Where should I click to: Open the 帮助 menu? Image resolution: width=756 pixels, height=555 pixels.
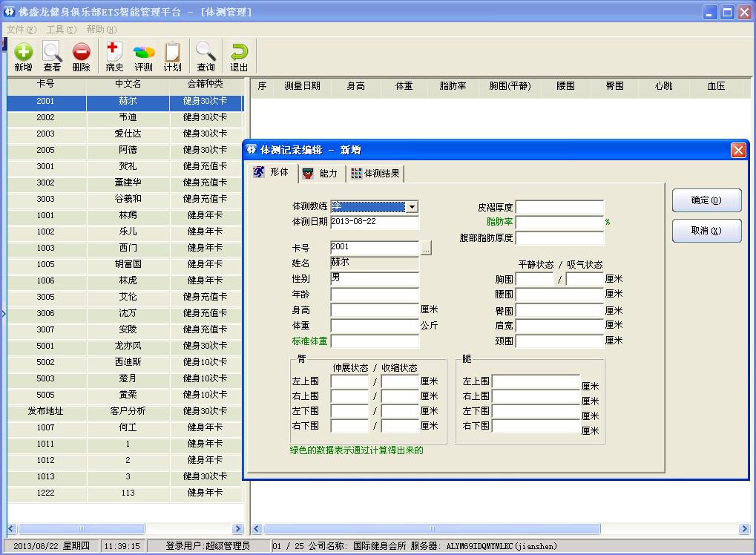point(101,30)
